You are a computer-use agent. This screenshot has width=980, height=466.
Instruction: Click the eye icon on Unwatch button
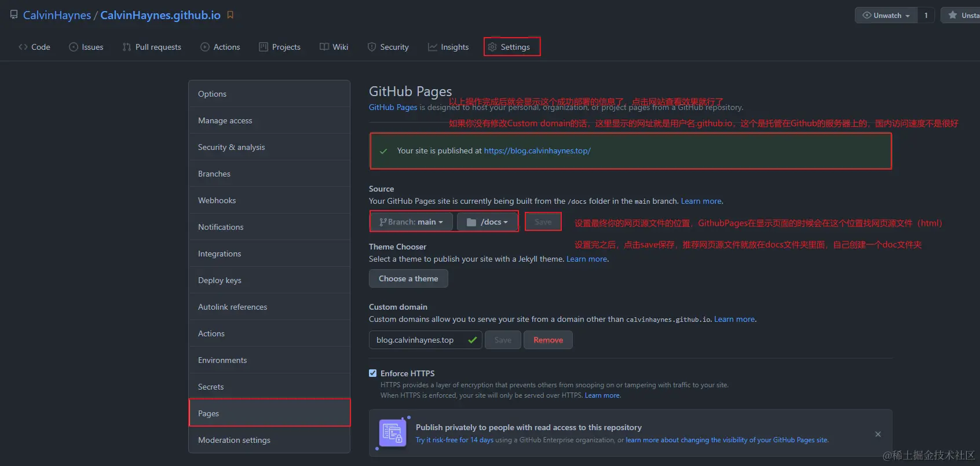point(866,16)
